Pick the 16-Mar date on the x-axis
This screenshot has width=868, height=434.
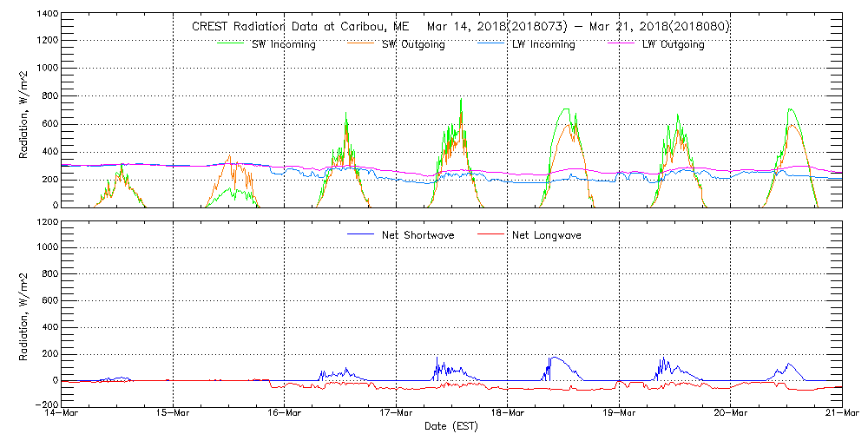pyautogui.click(x=285, y=415)
